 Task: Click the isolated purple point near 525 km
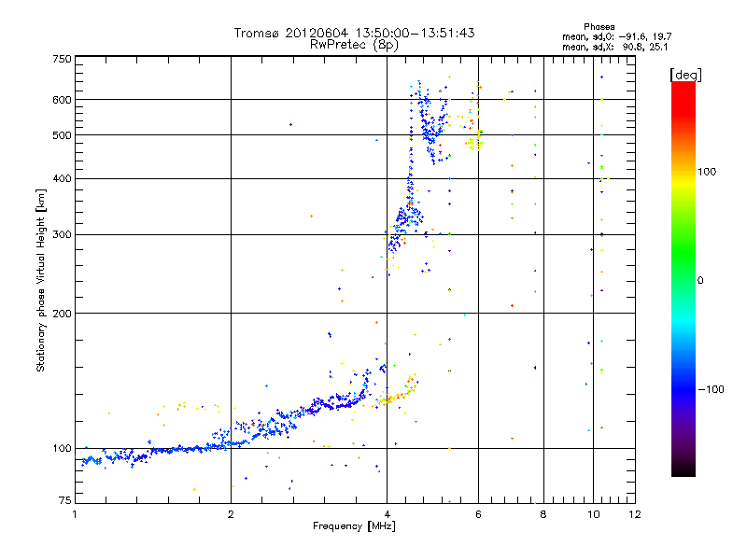point(290,125)
